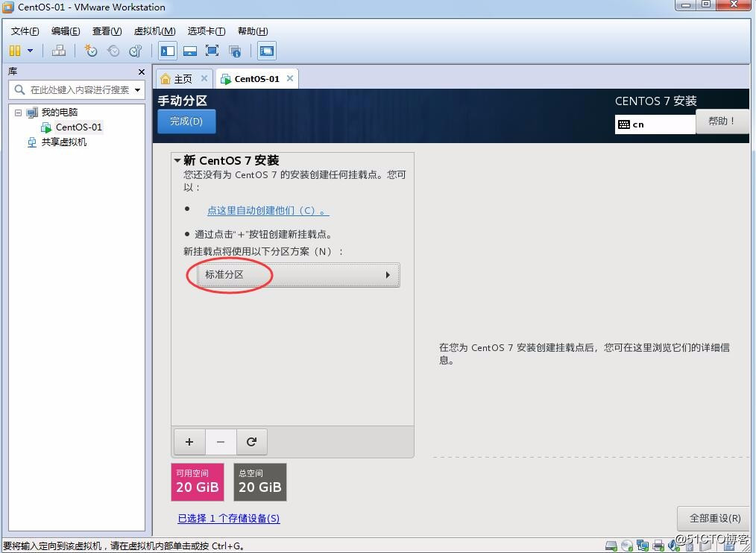Click the plus add mount point button

pos(189,442)
